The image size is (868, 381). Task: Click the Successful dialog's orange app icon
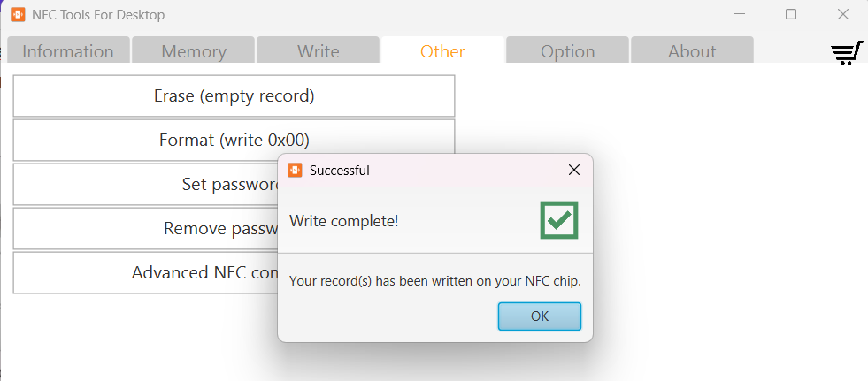295,170
